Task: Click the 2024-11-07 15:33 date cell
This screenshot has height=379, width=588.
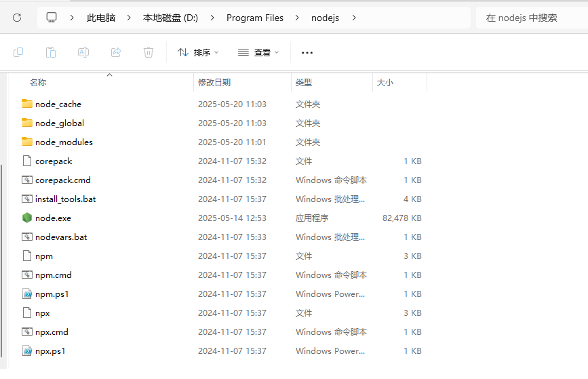Action: [232, 237]
